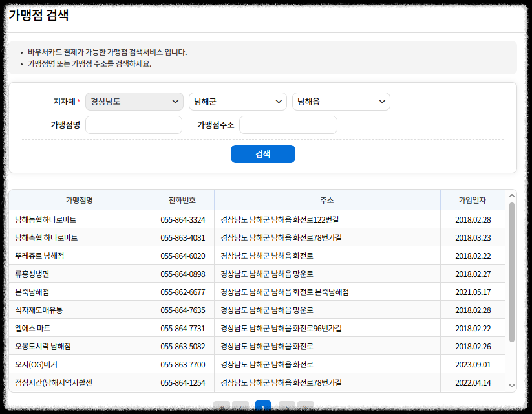Go to page 1 in pagination

[263, 406]
